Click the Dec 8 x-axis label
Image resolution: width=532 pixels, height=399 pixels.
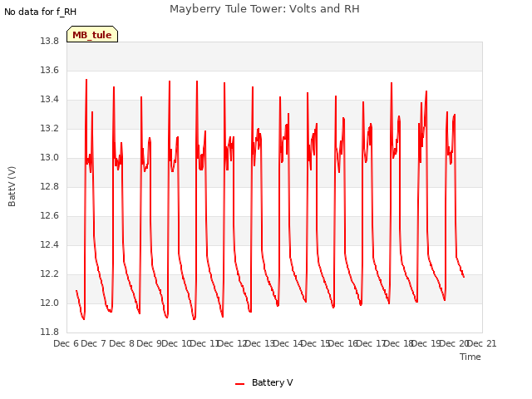pyautogui.click(x=122, y=343)
